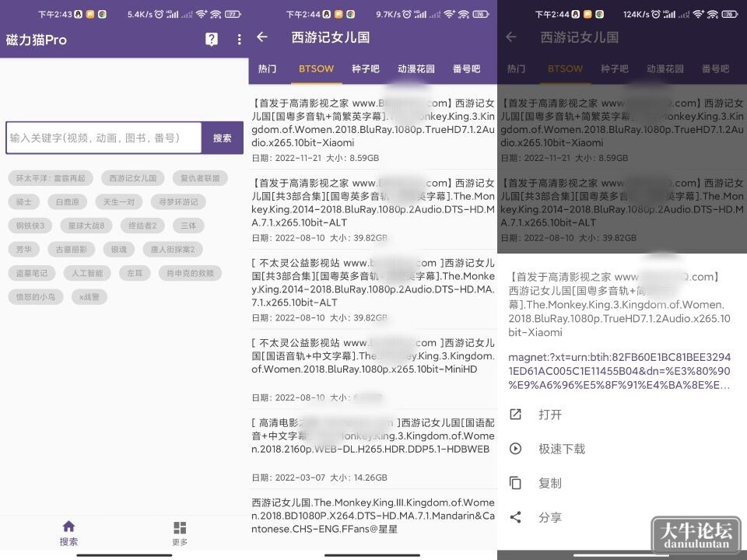Open the result ending with FFans@星星
This screenshot has height=560, width=747.
coord(373,516)
